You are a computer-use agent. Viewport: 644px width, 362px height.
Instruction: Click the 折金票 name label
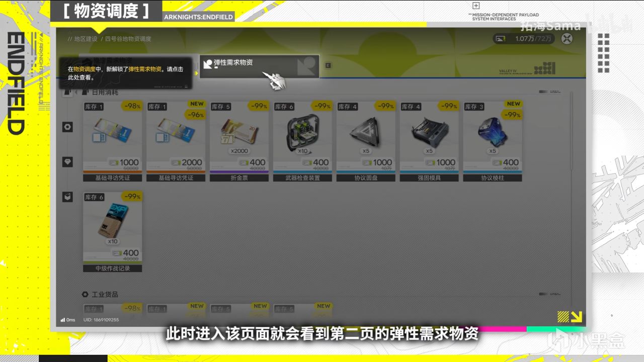click(x=239, y=178)
